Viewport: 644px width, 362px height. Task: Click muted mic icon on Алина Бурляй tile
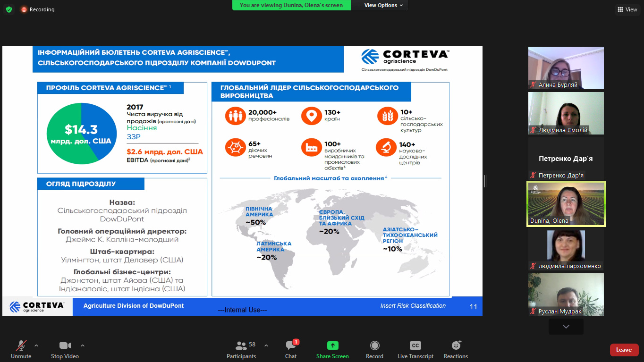coord(534,85)
